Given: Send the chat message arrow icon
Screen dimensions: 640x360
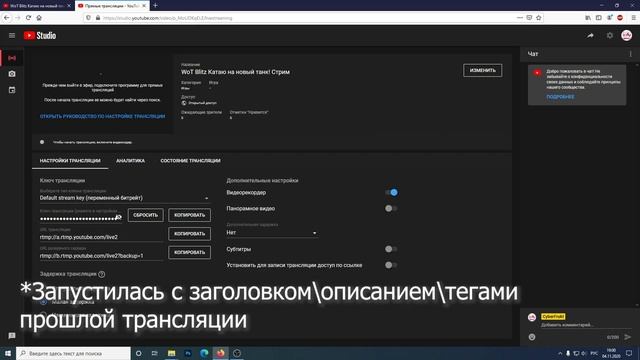Looking at the screenshot, I should click(x=627, y=337).
